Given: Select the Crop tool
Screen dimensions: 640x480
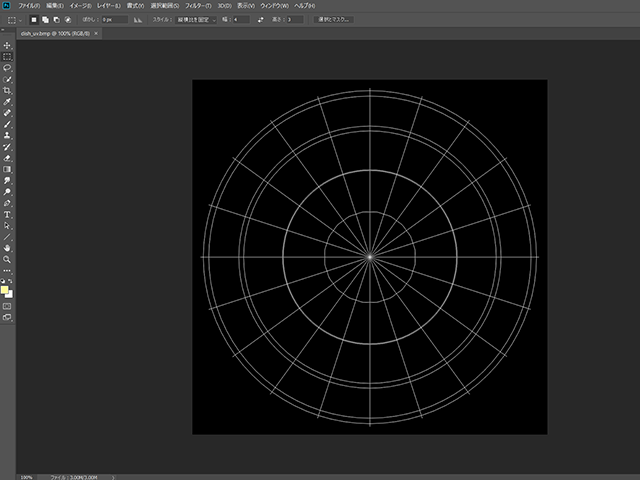Looking at the screenshot, I should pos(7,91).
